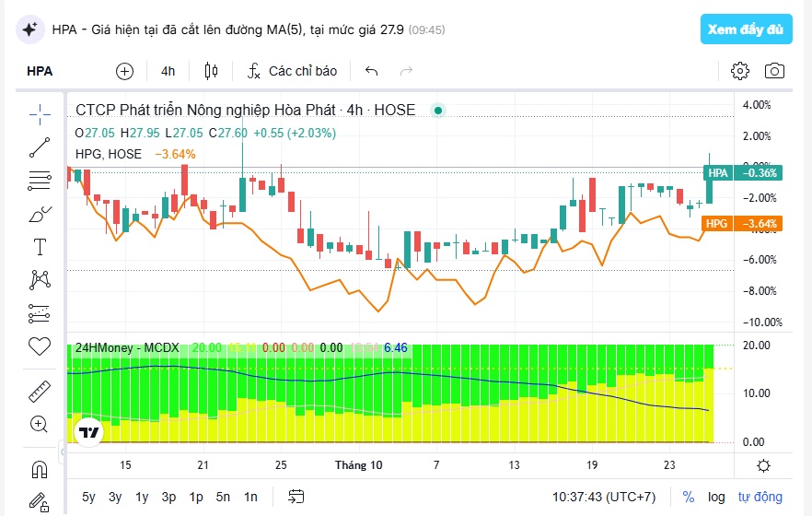Click the green market status dot
Viewport: 812px width, 516px height.
pyautogui.click(x=438, y=111)
